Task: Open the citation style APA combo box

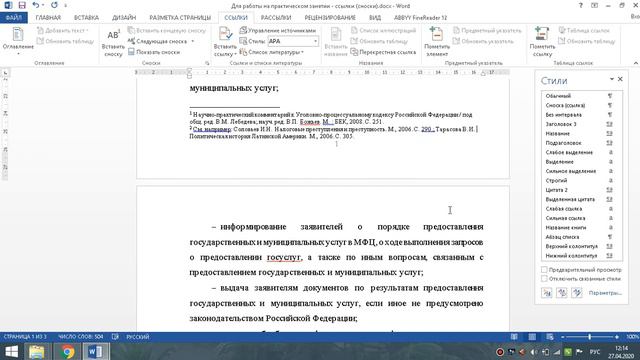Action: coord(293,41)
